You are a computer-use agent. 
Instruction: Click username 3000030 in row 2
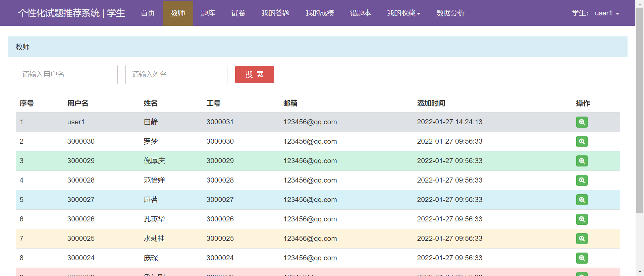click(x=81, y=141)
